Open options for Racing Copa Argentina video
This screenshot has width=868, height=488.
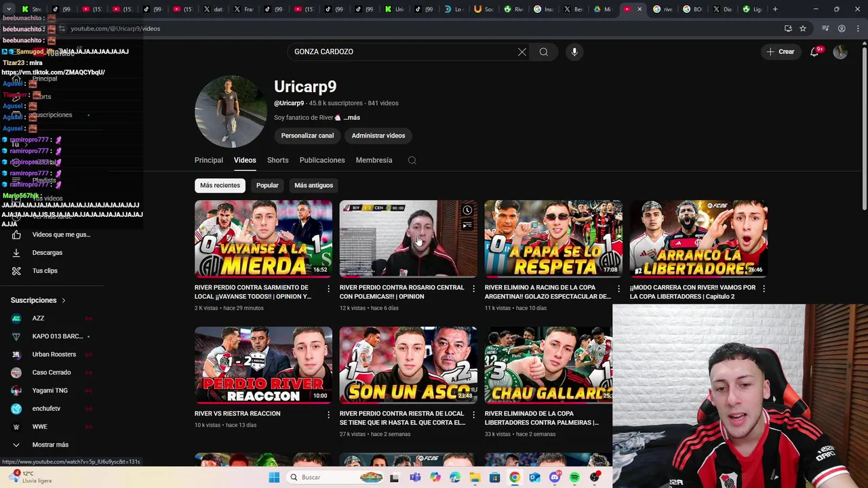(x=618, y=289)
